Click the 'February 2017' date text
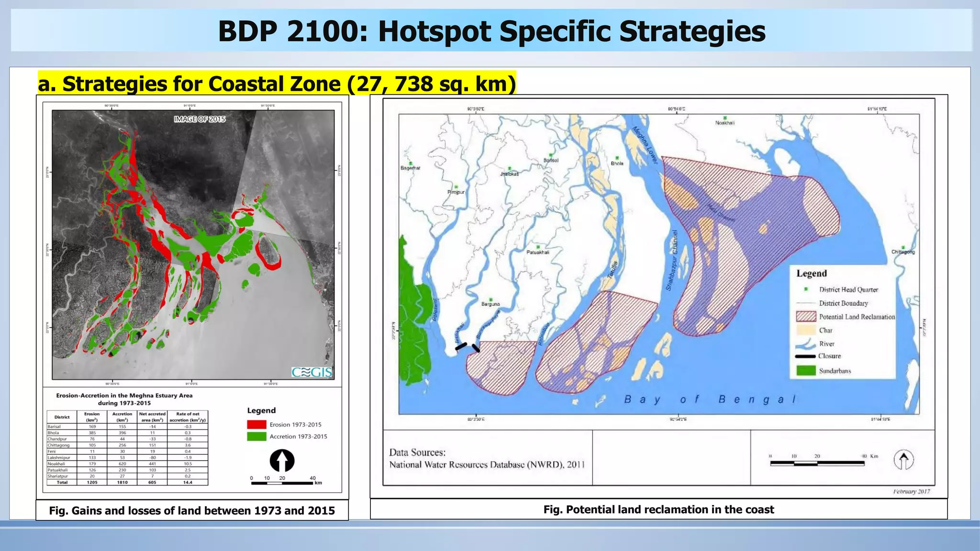 coord(911,491)
